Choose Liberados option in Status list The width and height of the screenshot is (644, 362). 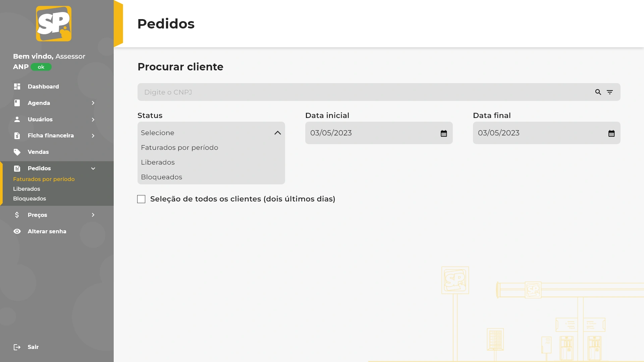[x=158, y=162]
